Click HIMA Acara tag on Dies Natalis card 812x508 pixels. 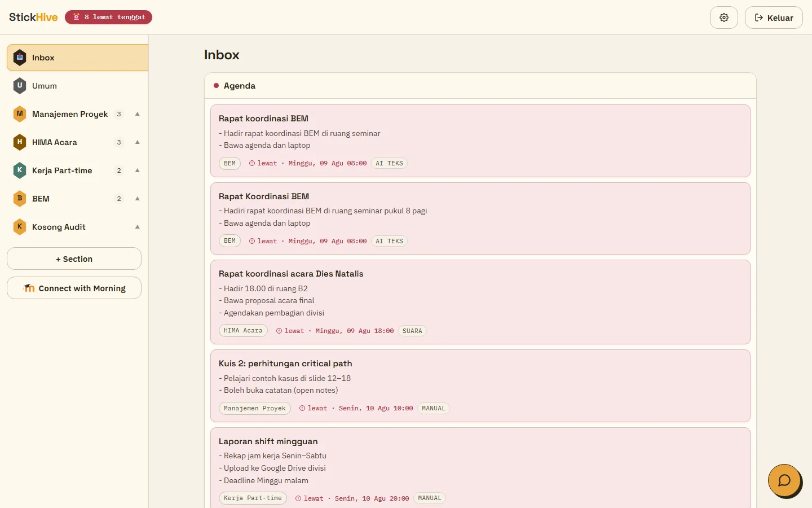coord(243,331)
